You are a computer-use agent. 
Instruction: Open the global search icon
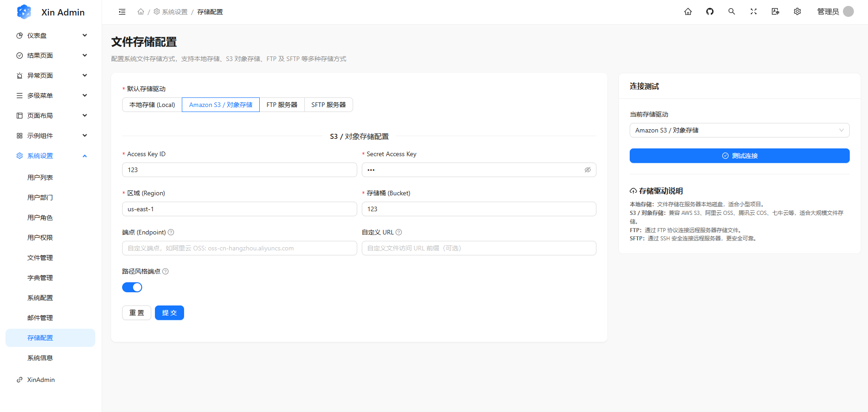(x=731, y=11)
